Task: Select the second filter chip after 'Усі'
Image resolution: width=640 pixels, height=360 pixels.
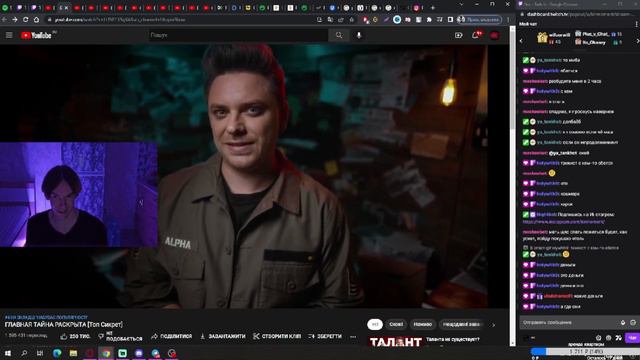Action: tap(396, 324)
